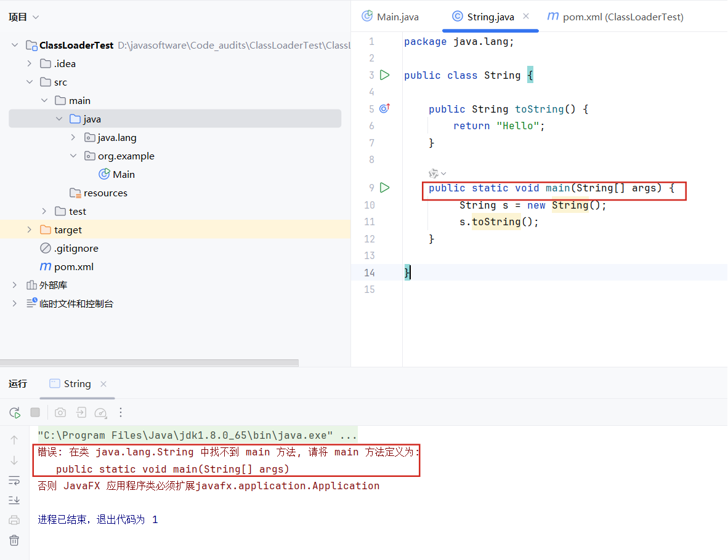Click the Main class icon in project tree

(105, 174)
